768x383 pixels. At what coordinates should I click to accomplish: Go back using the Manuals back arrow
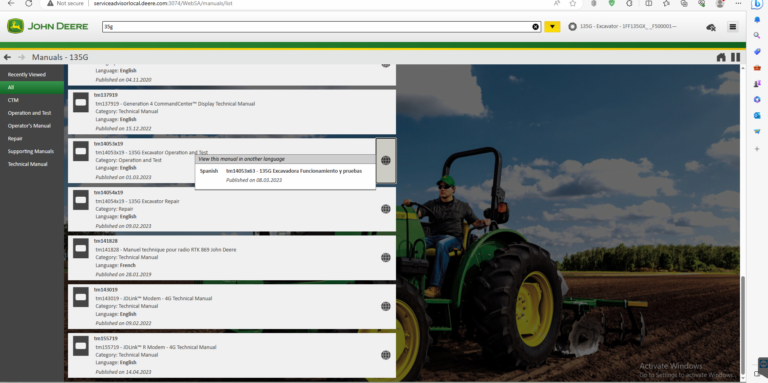pos(7,57)
